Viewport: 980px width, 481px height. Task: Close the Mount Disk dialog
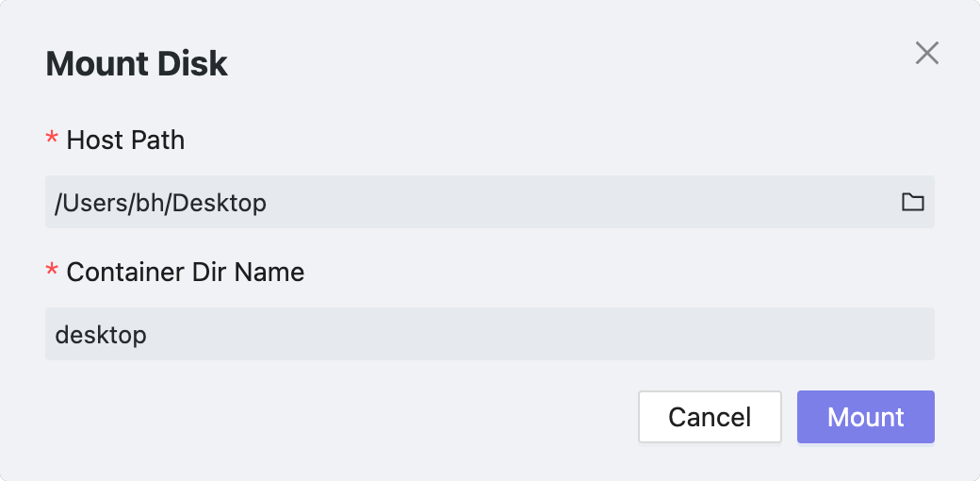927,54
